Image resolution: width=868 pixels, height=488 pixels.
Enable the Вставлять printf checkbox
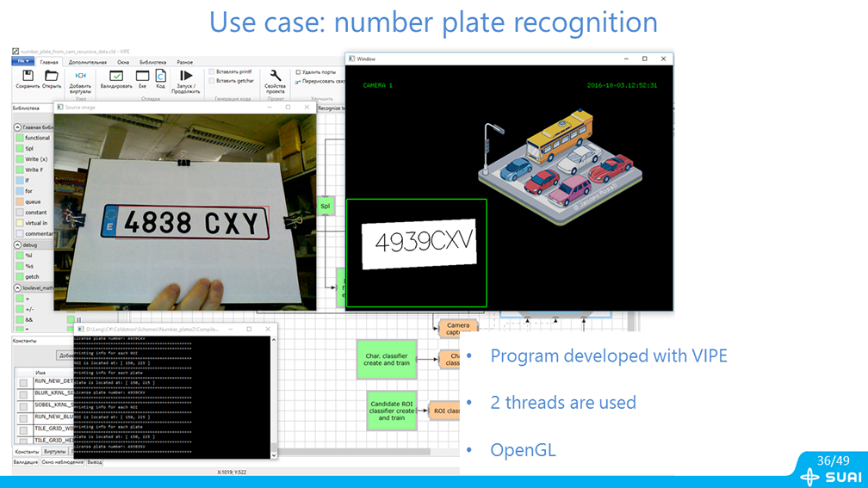tap(213, 71)
